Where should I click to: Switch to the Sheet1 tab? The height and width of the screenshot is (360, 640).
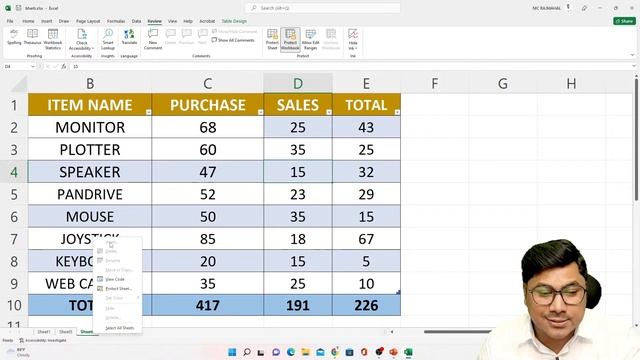(44, 332)
